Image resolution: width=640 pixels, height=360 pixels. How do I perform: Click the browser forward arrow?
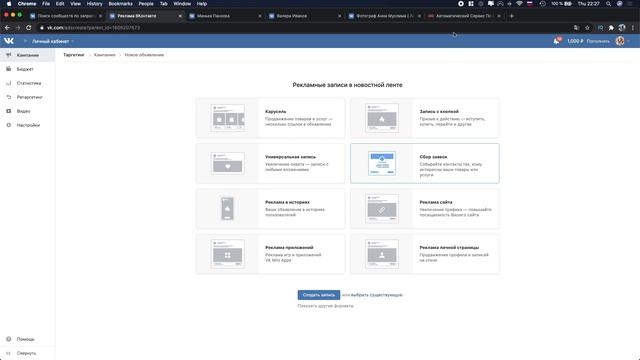pyautogui.click(x=18, y=28)
